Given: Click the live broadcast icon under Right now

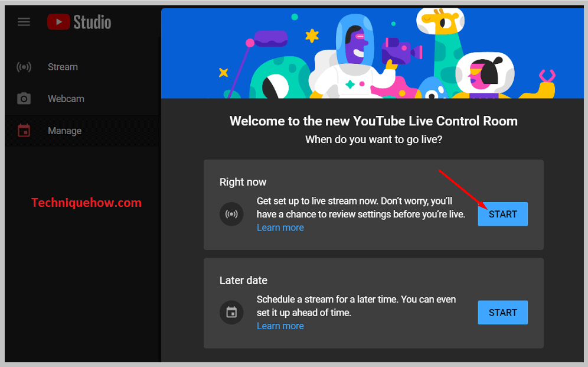Looking at the screenshot, I should pyautogui.click(x=231, y=214).
